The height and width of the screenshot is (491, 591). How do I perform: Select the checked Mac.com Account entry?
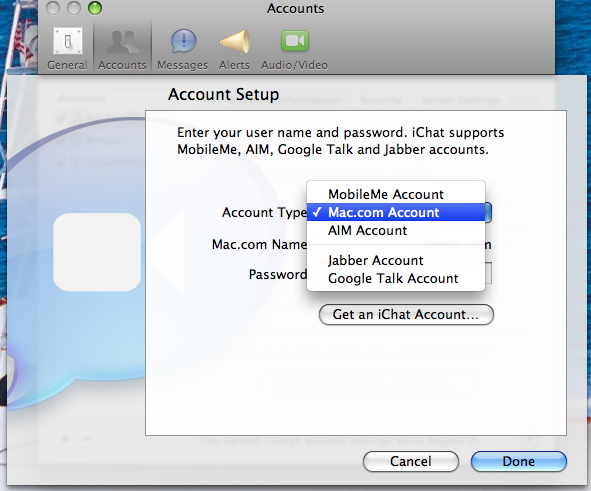coord(396,212)
